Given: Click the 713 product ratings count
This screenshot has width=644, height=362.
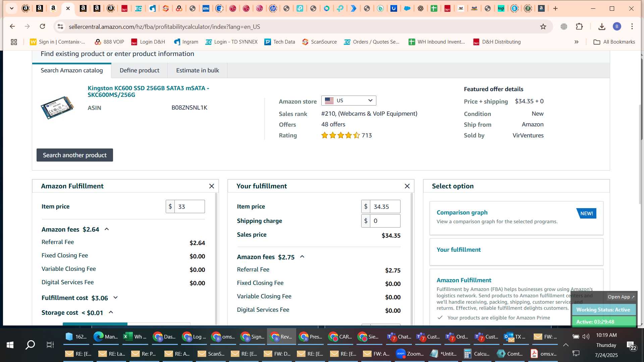Looking at the screenshot, I should click(367, 135).
